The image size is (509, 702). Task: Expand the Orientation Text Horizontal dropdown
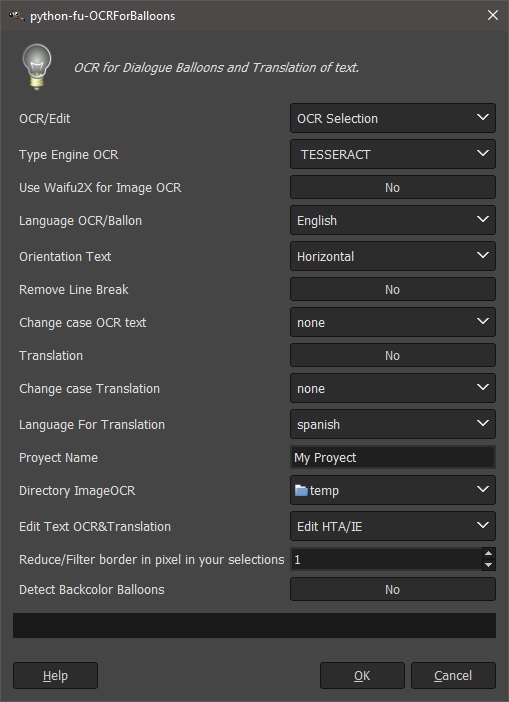click(x=393, y=256)
